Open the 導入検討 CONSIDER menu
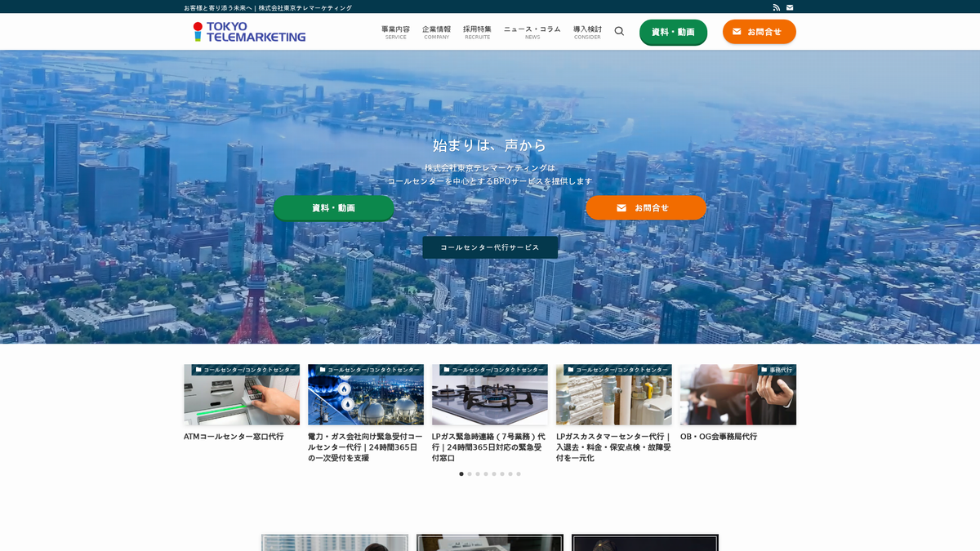This screenshot has height=551, width=980. tap(587, 32)
